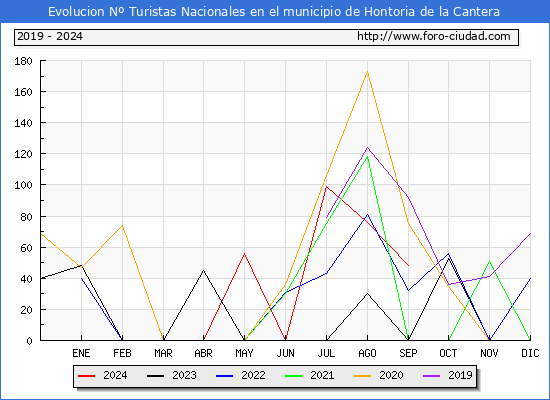Click the OCT month axis label
The image size is (550, 400).
pyautogui.click(x=448, y=353)
